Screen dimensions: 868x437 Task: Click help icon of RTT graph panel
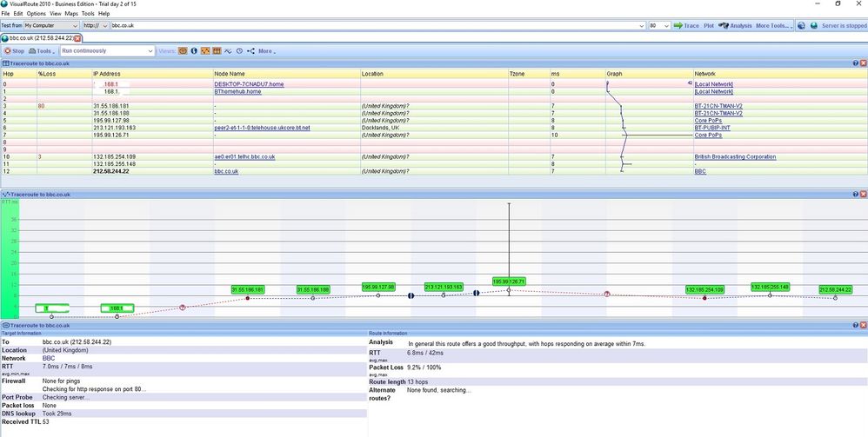[855, 194]
